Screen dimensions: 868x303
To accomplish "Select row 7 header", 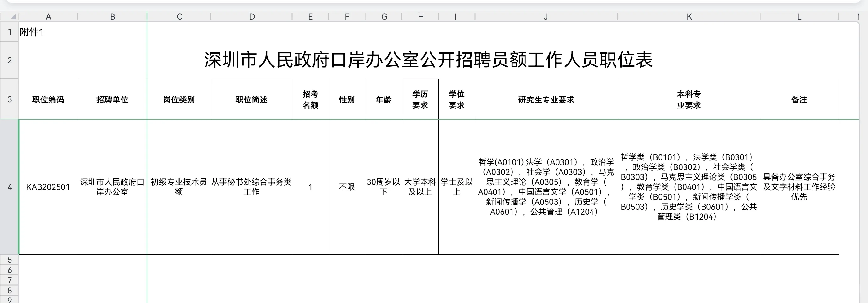I will [x=9, y=280].
